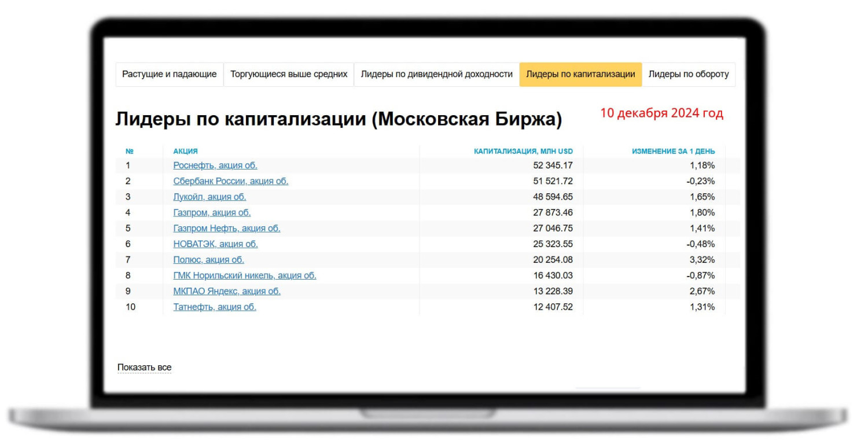This screenshot has width=868, height=448.
Task: Click the 1,18% daily change cell
Action: click(702, 166)
